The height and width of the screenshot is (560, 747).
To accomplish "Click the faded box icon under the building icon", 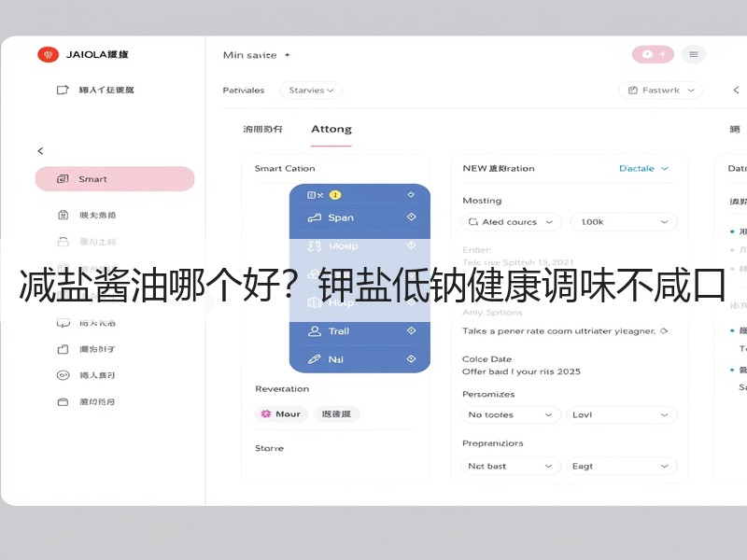I will (63, 242).
